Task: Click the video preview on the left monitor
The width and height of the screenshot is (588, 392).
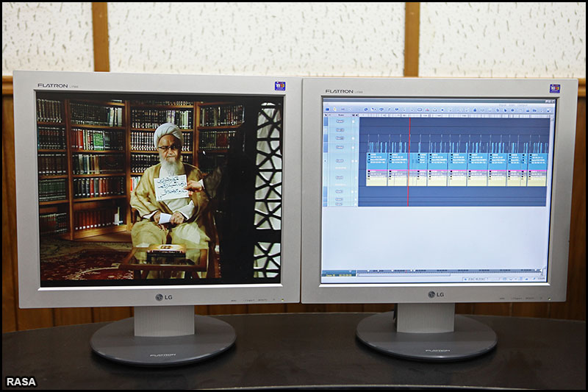Action: [x=160, y=190]
